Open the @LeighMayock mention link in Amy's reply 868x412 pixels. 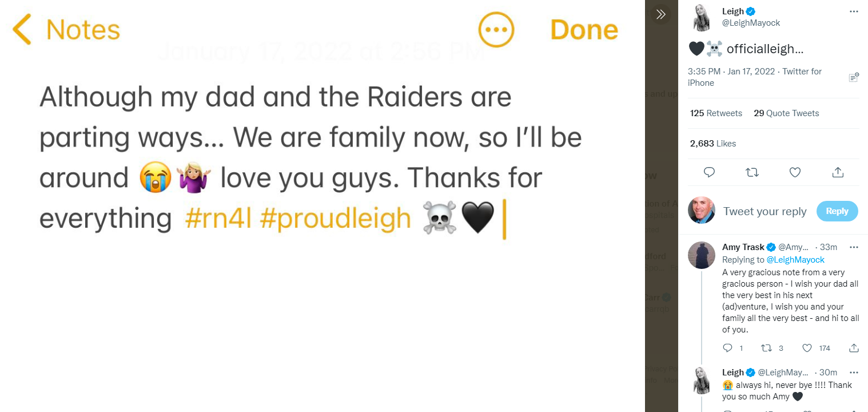tap(795, 260)
